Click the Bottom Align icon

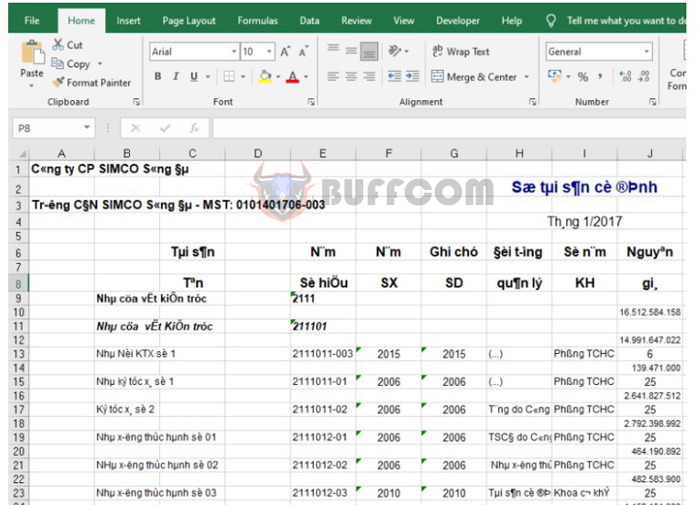(369, 51)
